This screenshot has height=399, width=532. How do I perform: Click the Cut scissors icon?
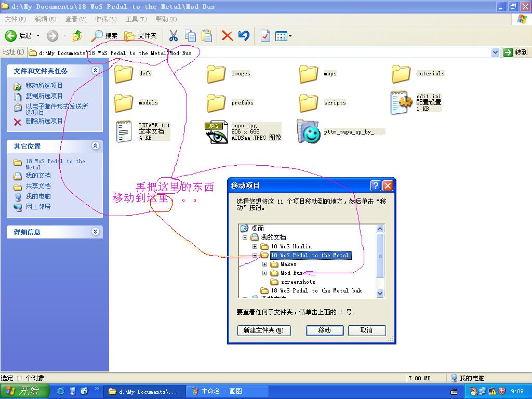174,36
